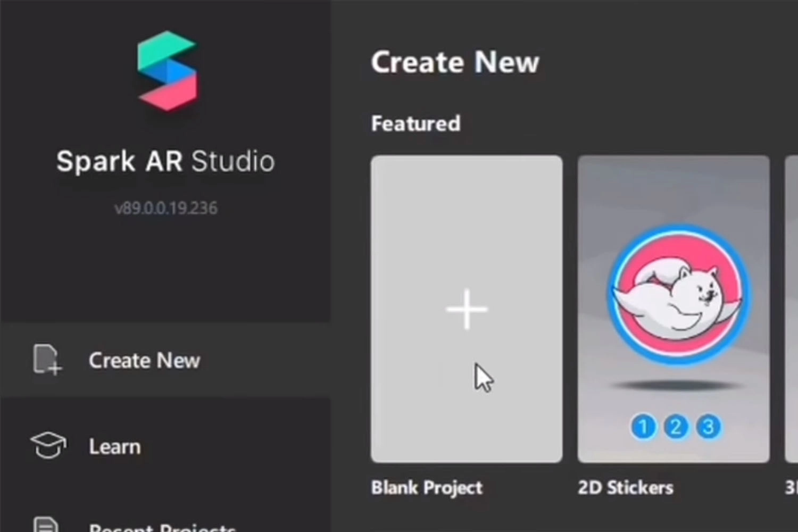The height and width of the screenshot is (532, 798).
Task: Click the flying cat sticker badge image
Action: (x=679, y=295)
